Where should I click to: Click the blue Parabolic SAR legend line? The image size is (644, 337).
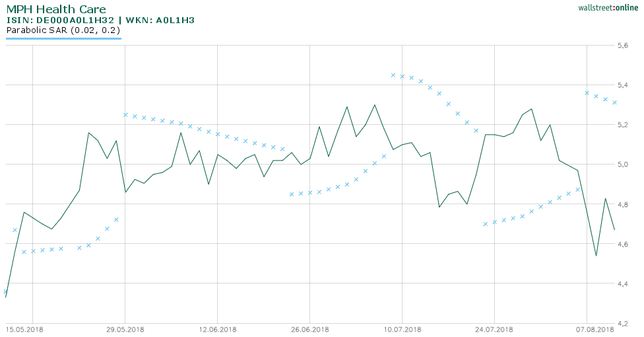(63, 38)
